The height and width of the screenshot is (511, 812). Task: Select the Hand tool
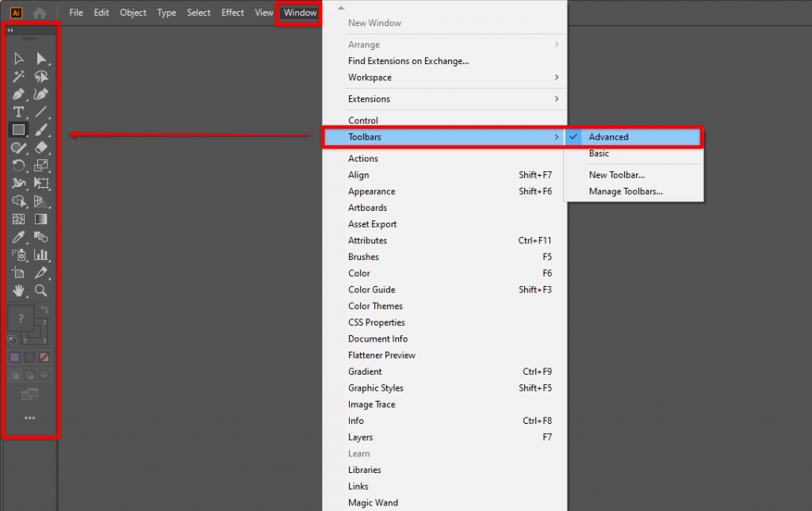click(x=19, y=289)
